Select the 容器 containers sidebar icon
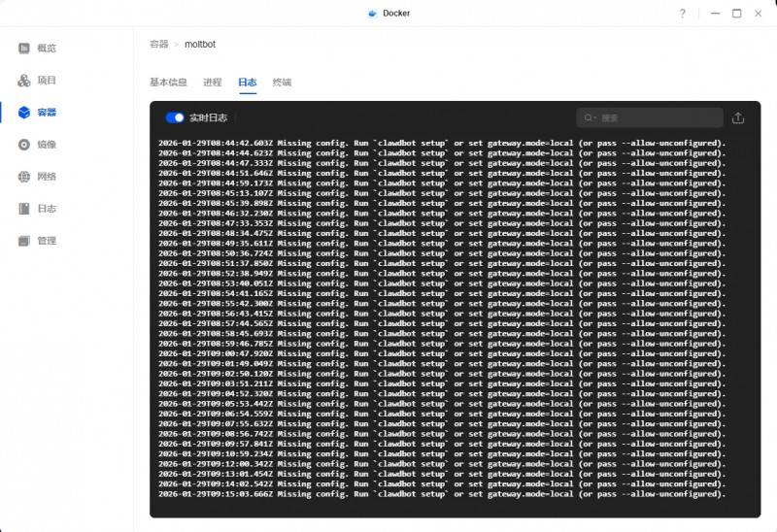 click(x=23, y=113)
